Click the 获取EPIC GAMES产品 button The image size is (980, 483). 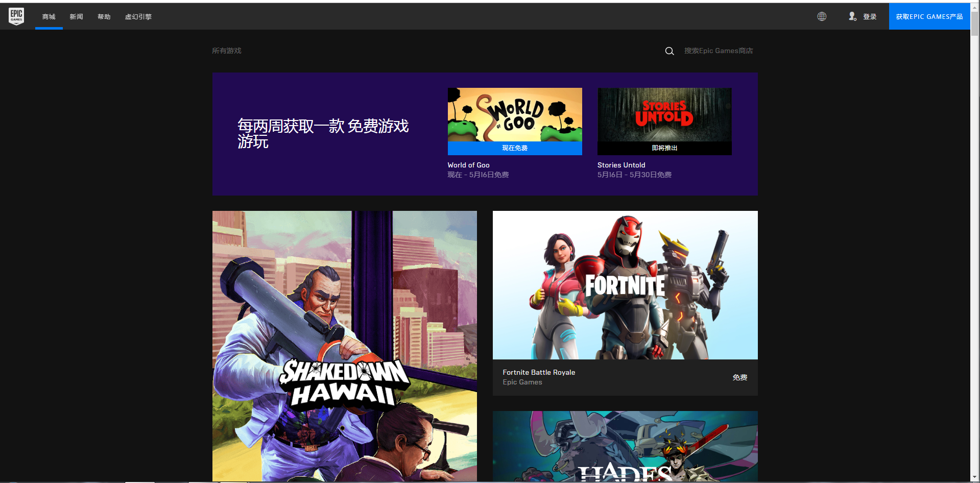(929, 16)
